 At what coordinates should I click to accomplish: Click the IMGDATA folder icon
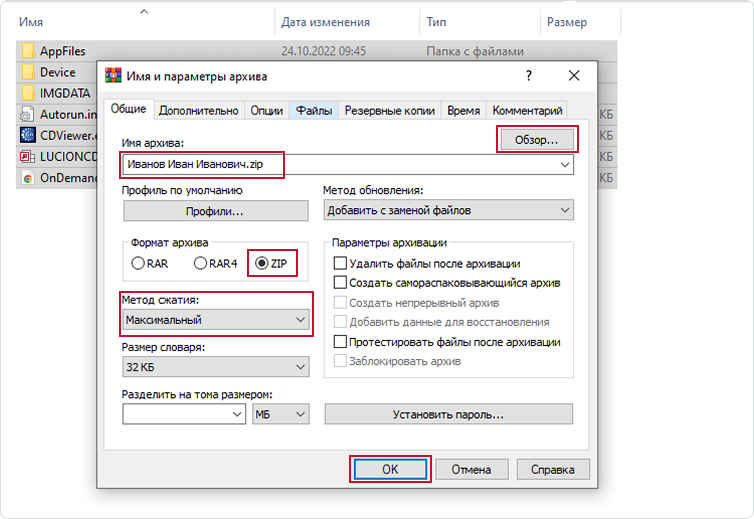(28, 93)
